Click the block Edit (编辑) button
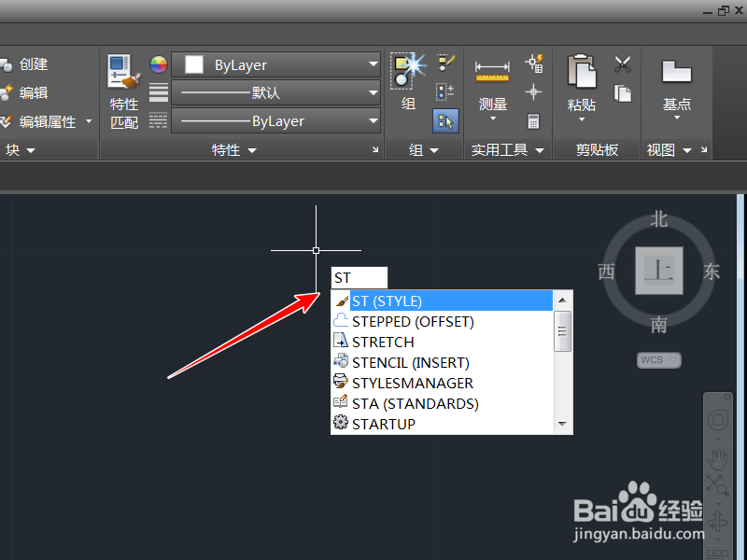Image resolution: width=747 pixels, height=560 pixels. tap(24, 92)
